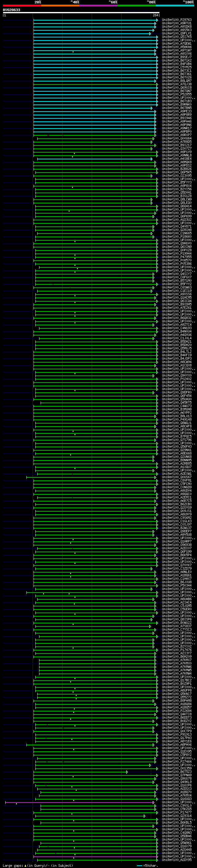Screen dimensions: 197x868
Task: Open hit UniRef100_A5AKA4
Action: point(177,47)
